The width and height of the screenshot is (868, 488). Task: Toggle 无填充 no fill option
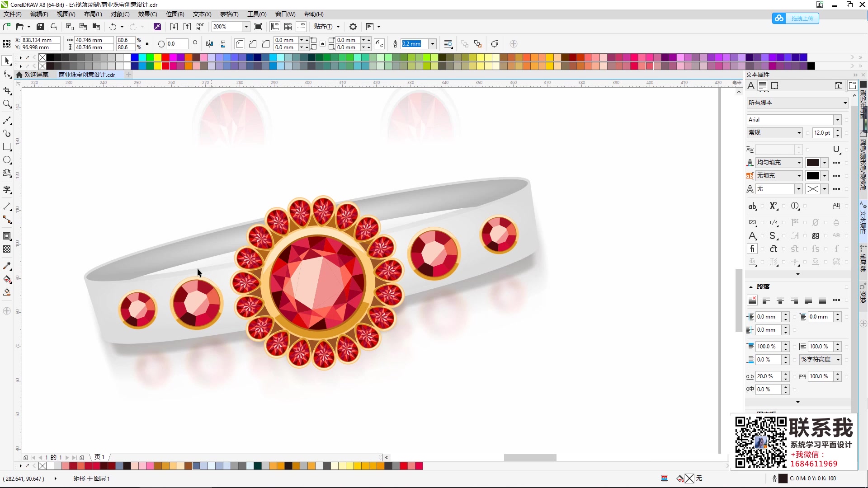pyautogui.click(x=778, y=175)
